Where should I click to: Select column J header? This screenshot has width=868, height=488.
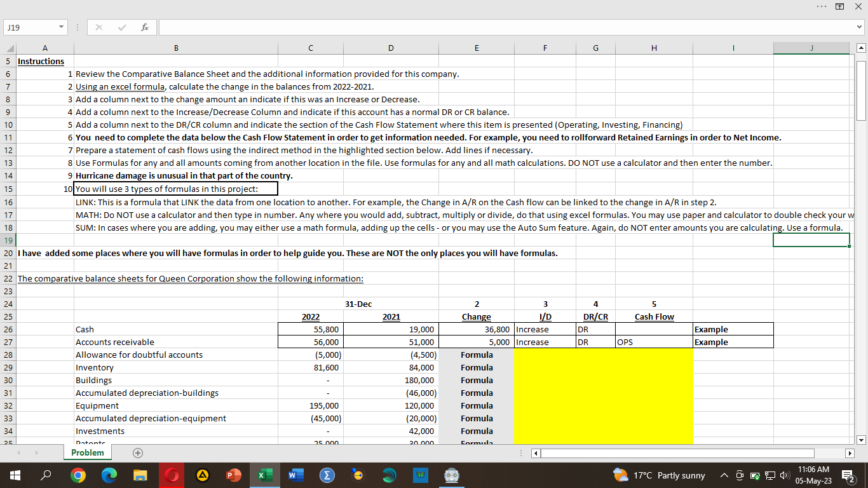811,47
